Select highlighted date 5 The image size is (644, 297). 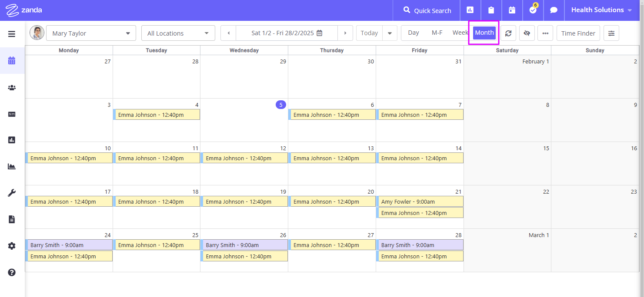(x=281, y=105)
